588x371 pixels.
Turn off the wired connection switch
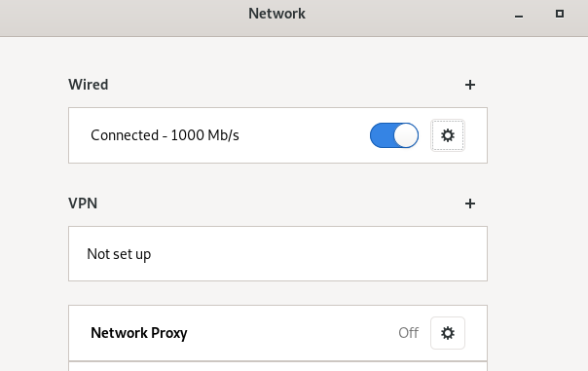[x=394, y=135]
